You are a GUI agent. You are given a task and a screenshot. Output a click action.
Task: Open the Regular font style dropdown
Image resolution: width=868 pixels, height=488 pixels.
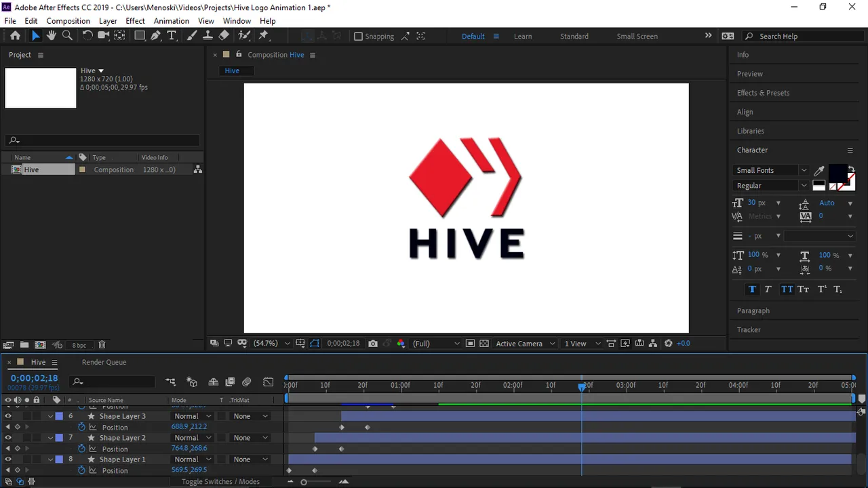771,186
